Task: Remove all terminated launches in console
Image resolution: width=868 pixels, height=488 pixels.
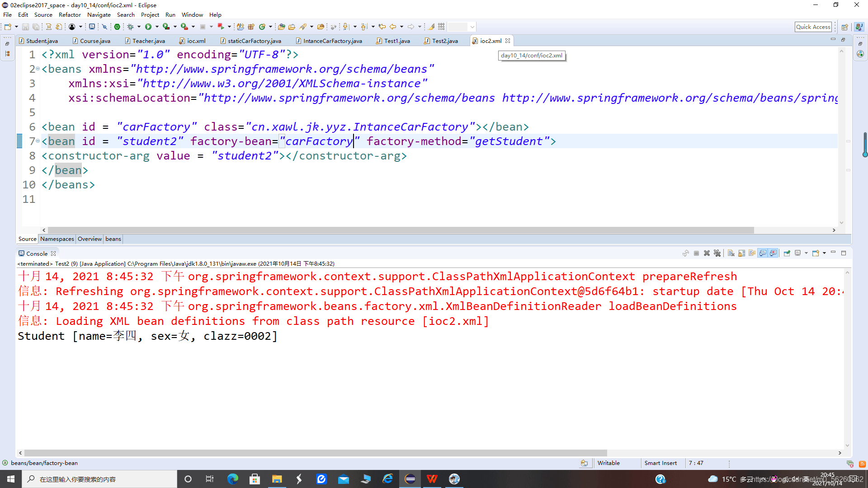Action: coord(717,253)
